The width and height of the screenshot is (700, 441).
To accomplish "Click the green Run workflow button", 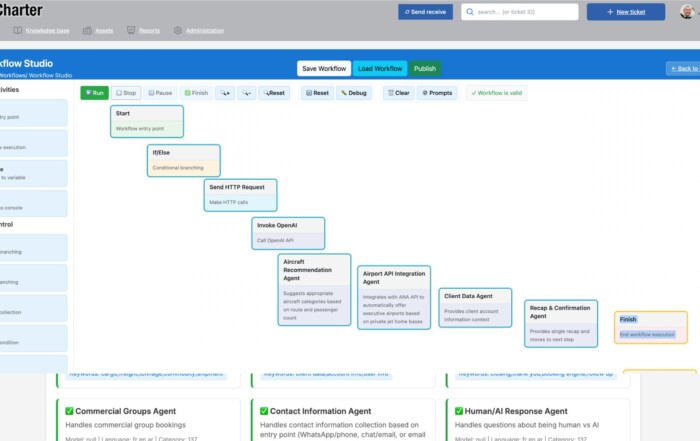I will tap(94, 93).
